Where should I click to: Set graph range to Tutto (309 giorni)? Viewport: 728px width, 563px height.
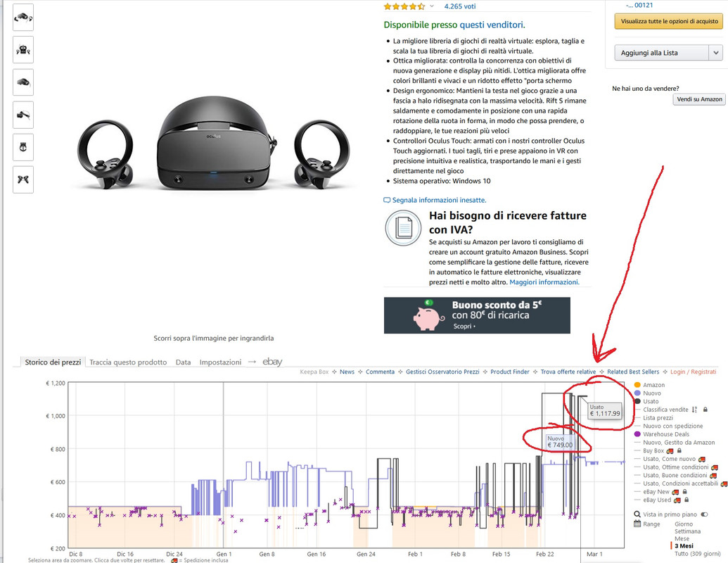(x=697, y=554)
